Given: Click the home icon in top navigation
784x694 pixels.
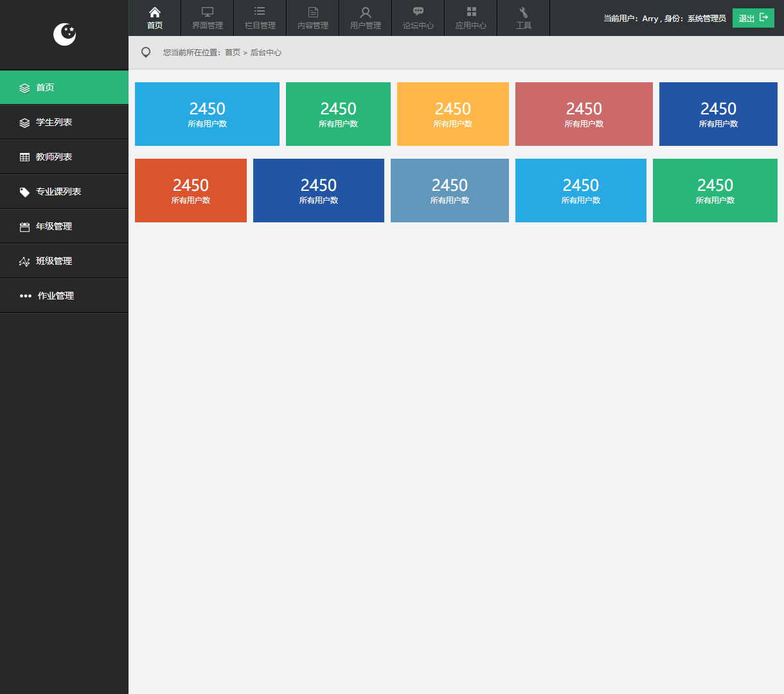Looking at the screenshot, I should [155, 12].
